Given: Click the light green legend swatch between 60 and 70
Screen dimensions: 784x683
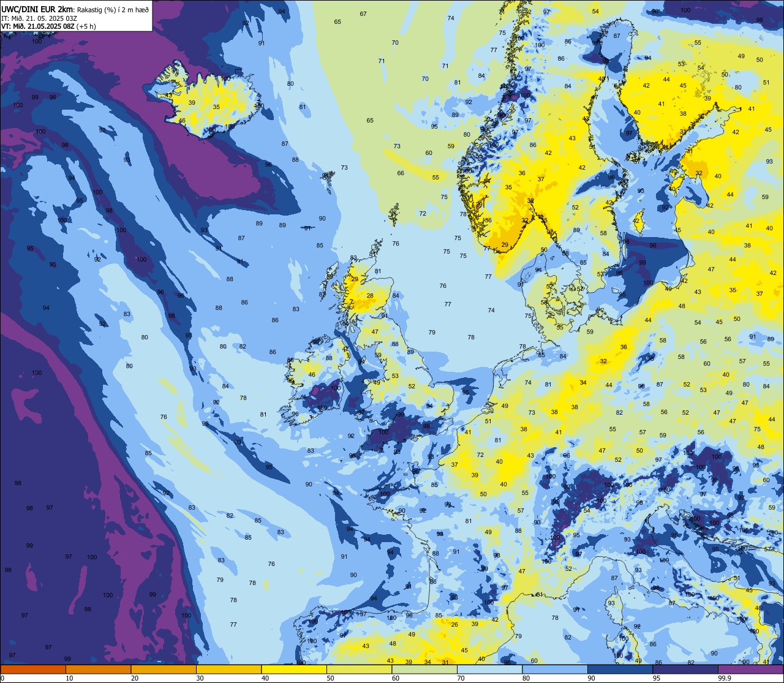Looking at the screenshot, I should pos(424,669).
